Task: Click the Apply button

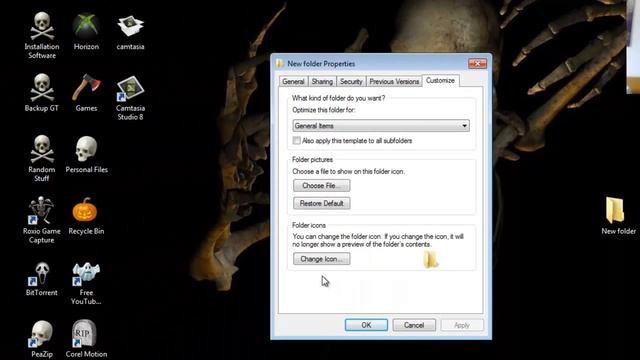Action: [462, 325]
